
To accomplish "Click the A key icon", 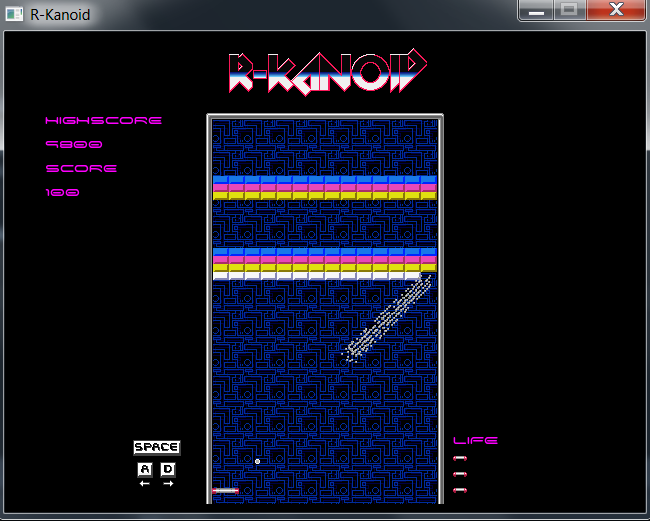I will [144, 469].
